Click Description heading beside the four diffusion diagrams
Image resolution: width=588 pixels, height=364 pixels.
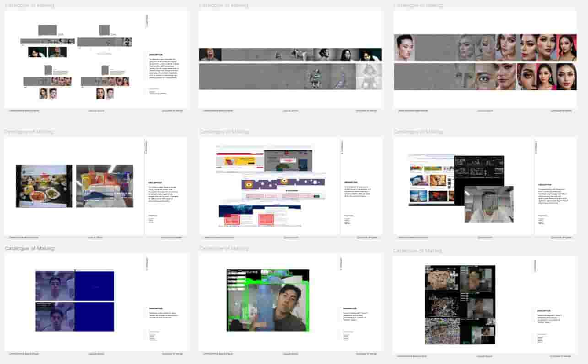click(156, 54)
